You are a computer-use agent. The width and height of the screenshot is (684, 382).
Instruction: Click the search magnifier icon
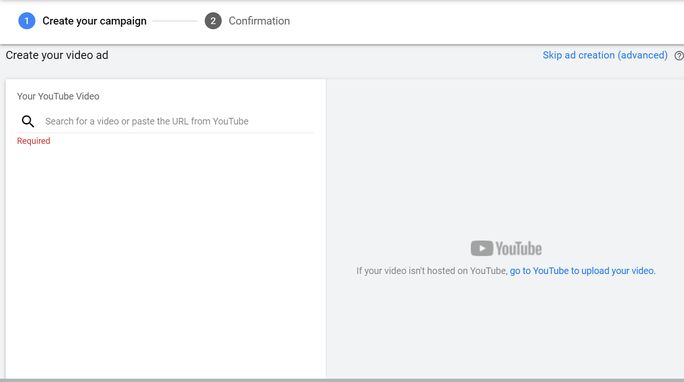[x=28, y=121]
